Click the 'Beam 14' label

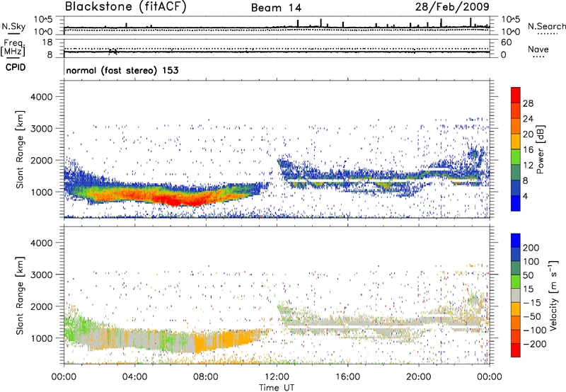(x=276, y=8)
